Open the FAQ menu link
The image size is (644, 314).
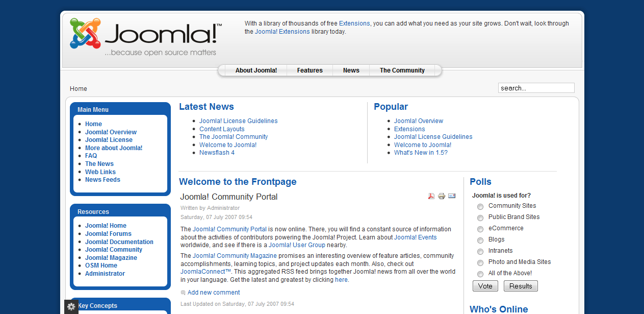coord(91,156)
